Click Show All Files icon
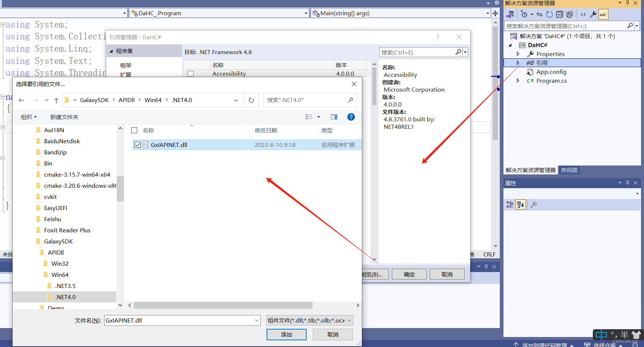The height and width of the screenshot is (347, 644). pos(569,14)
